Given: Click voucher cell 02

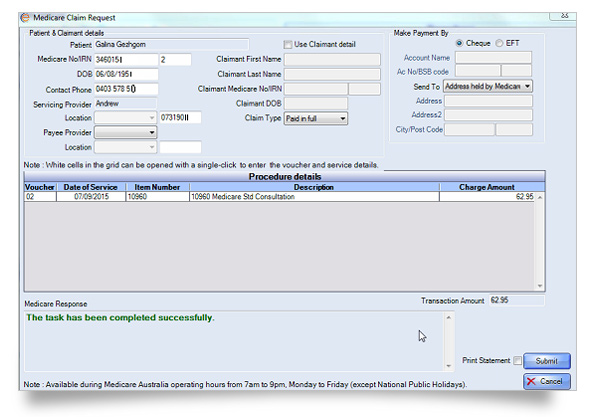Looking at the screenshot, I should (x=40, y=197).
